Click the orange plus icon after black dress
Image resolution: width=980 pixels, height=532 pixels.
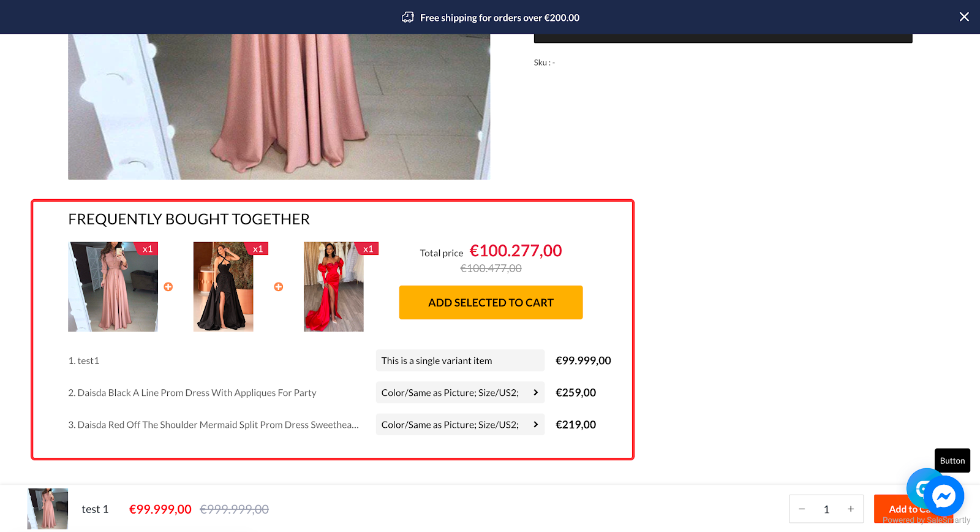[279, 287]
